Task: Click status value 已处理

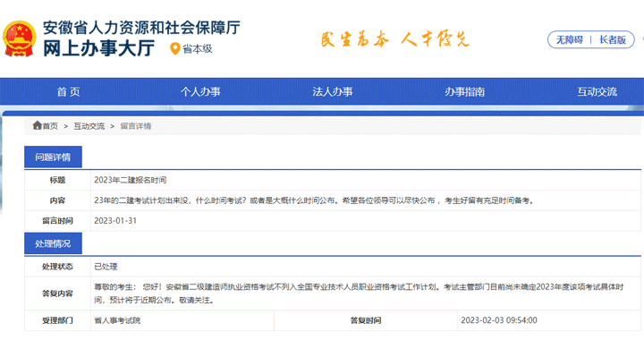Action: 106,267
